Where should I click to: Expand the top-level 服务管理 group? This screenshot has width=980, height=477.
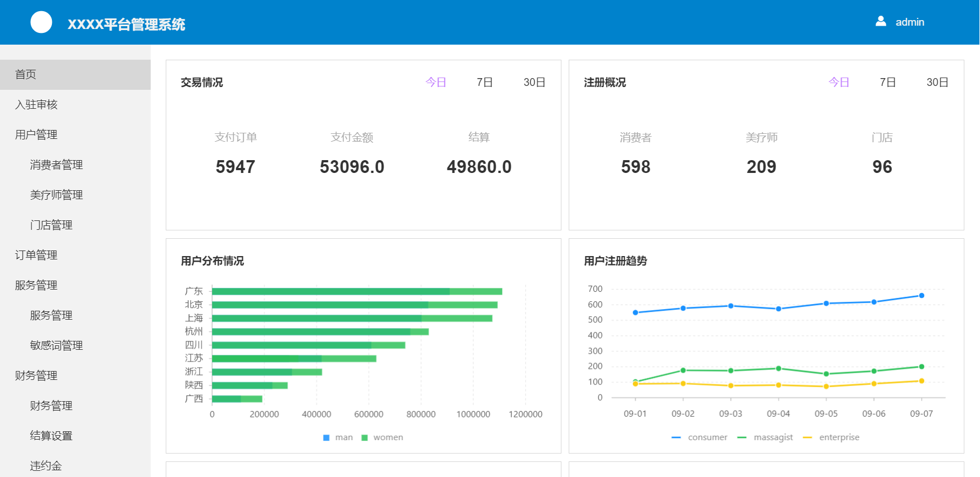pos(75,286)
